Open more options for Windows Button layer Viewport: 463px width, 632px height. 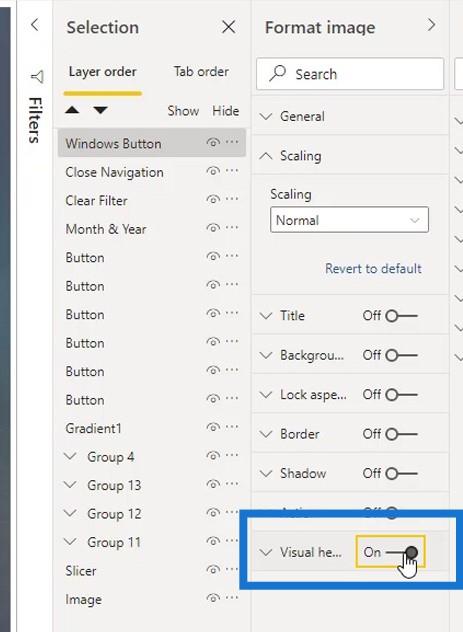point(232,142)
